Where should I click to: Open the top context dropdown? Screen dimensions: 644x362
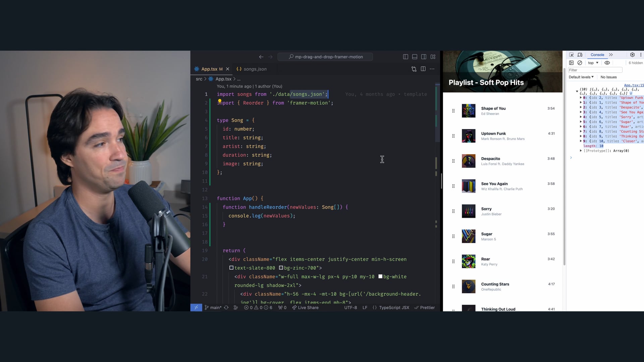593,63
